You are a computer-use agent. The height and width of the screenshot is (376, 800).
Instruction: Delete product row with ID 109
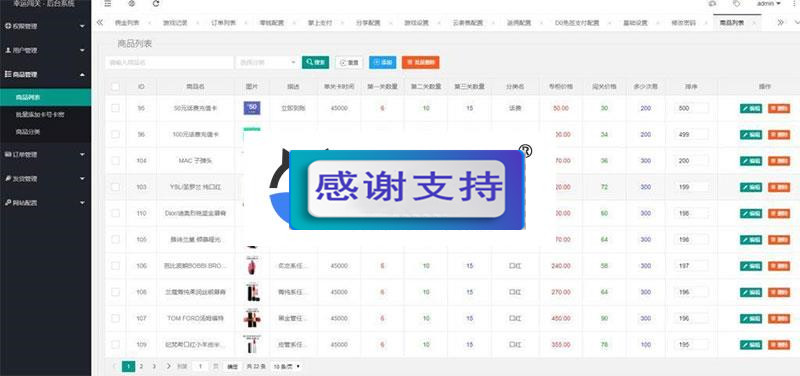click(779, 345)
